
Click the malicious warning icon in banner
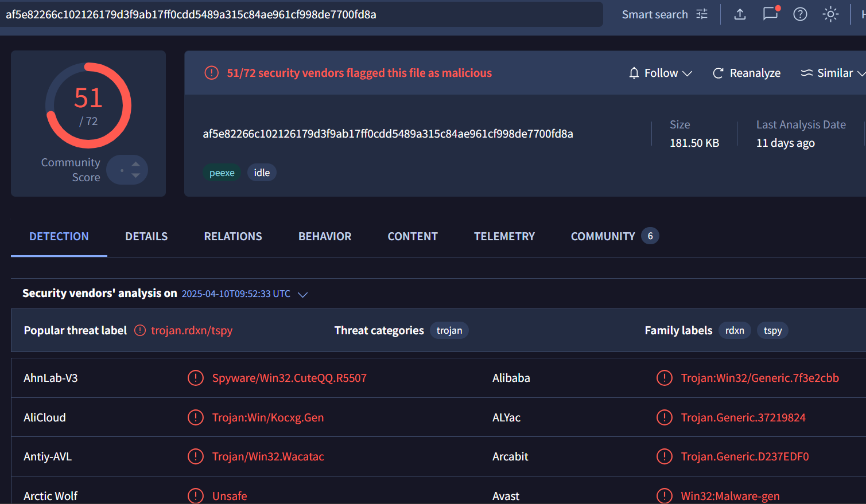tap(212, 73)
